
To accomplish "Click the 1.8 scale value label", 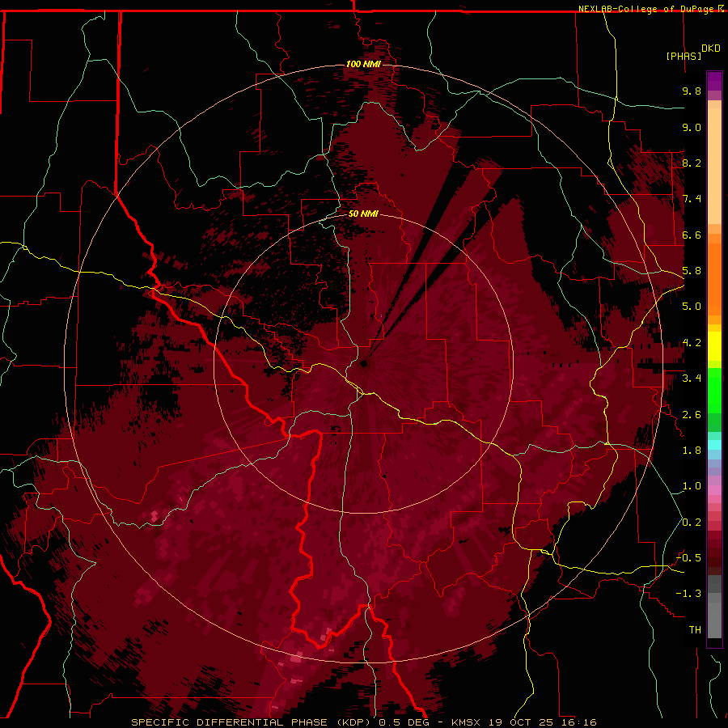I will [x=692, y=451].
